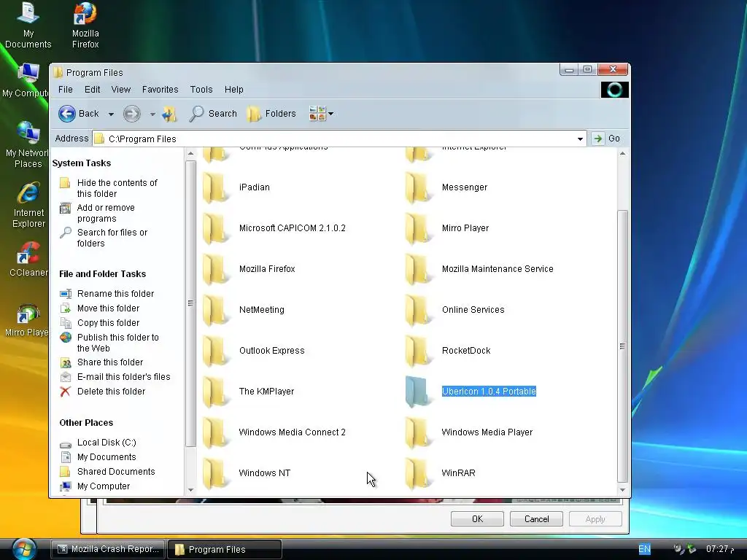The height and width of the screenshot is (560, 747).
Task: Select Microsoft CAPICOM 2.1.0.2 folder icon
Action: (x=216, y=228)
